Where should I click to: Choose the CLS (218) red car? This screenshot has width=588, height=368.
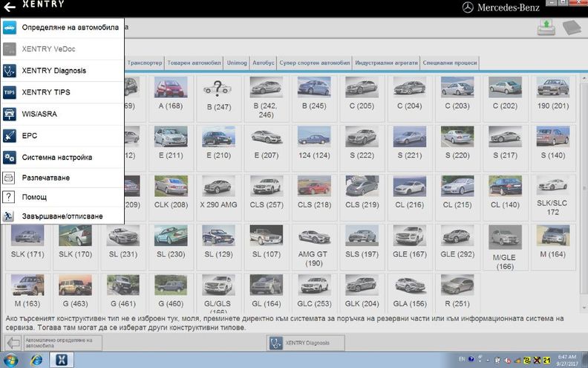tap(314, 197)
